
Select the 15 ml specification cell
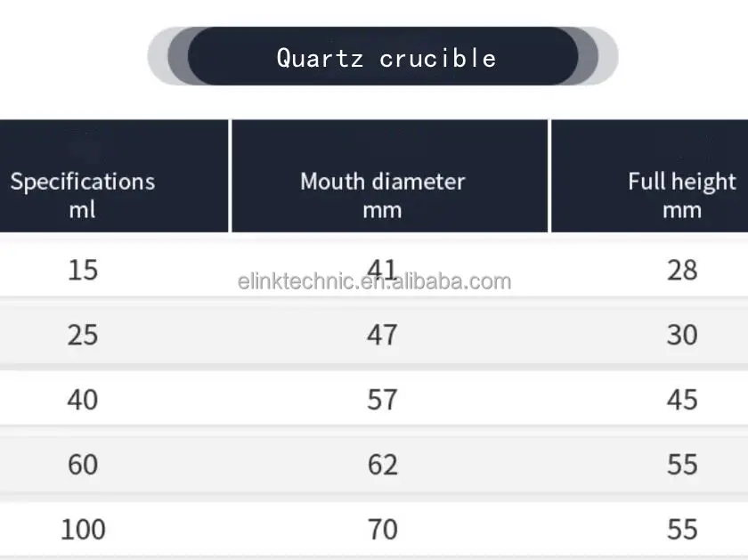pyautogui.click(x=83, y=269)
